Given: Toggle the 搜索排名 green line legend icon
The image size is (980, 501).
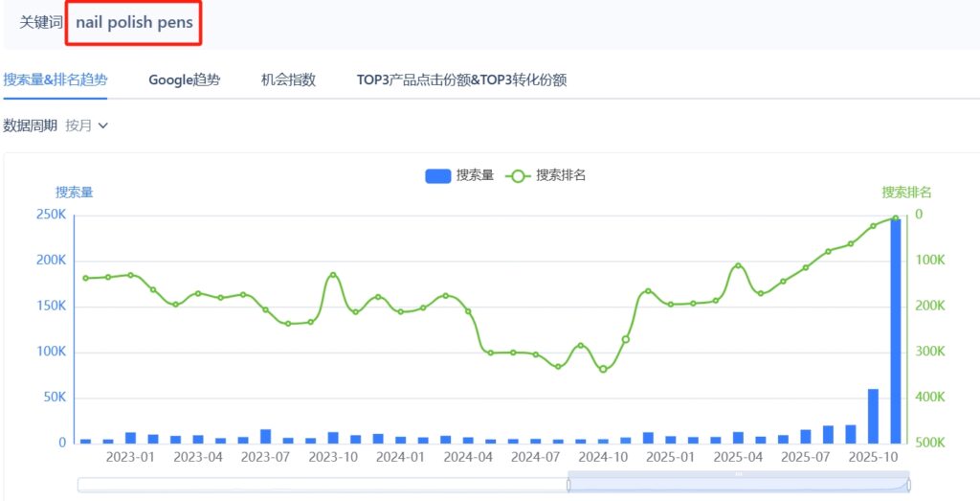Looking at the screenshot, I should coord(518,175).
